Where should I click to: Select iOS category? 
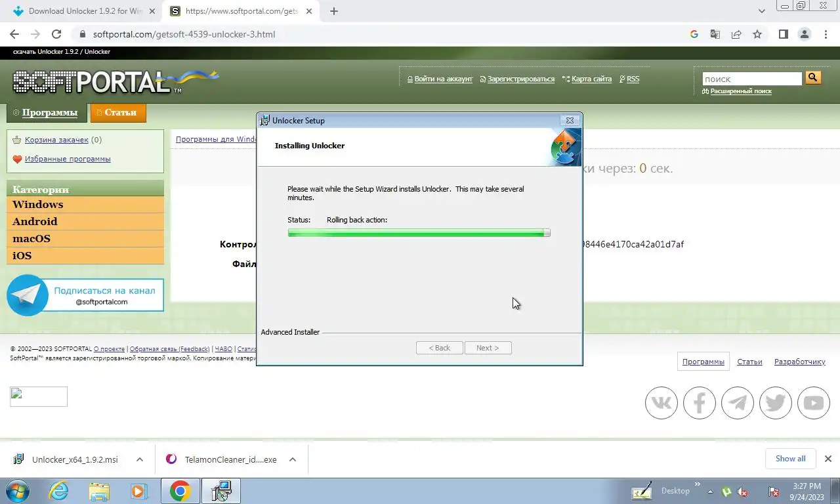coord(85,256)
